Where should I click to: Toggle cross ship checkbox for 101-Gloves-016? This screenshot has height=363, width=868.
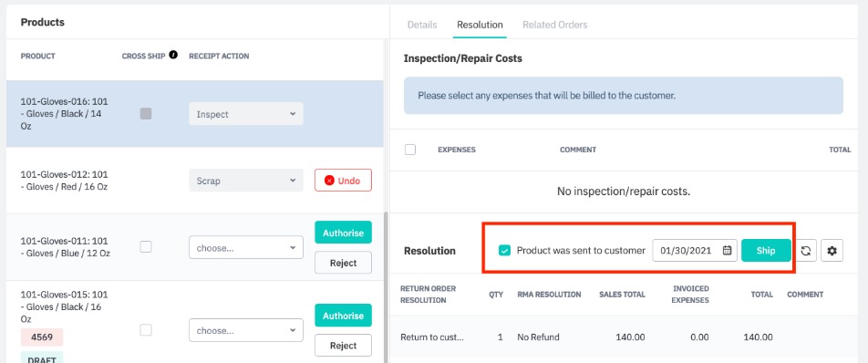(x=146, y=113)
